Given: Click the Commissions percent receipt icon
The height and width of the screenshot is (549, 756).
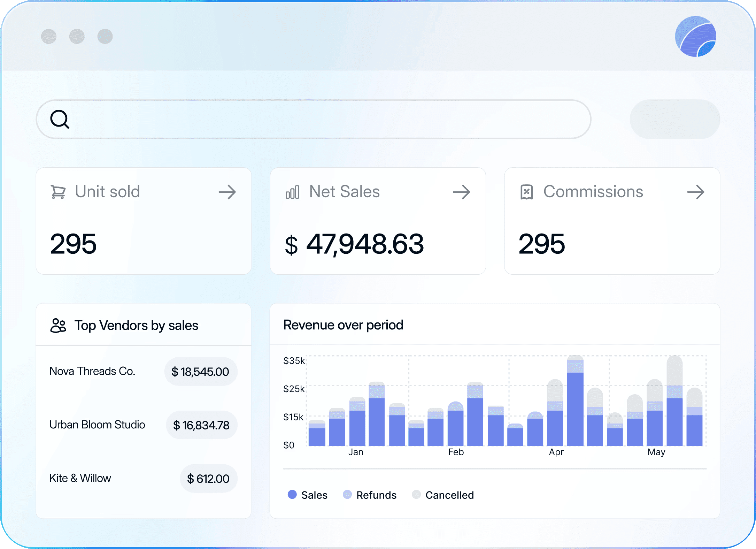Looking at the screenshot, I should tap(526, 192).
